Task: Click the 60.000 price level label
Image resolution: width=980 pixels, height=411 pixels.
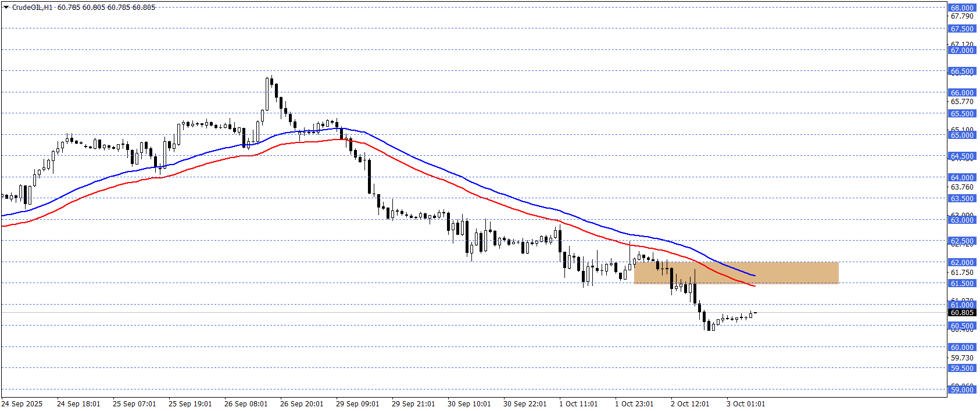Action: tap(962, 348)
